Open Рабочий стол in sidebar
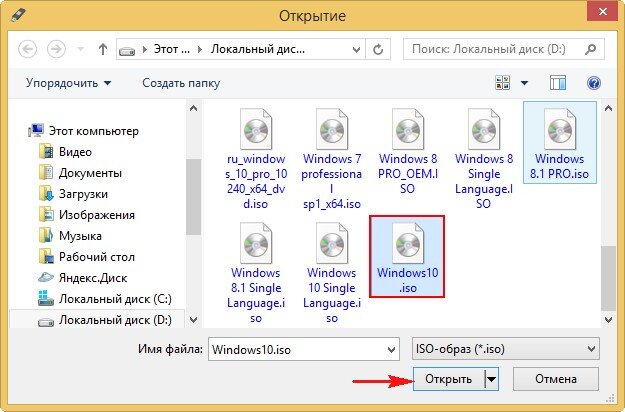Image resolution: width=625 pixels, height=412 pixels. (x=86, y=257)
